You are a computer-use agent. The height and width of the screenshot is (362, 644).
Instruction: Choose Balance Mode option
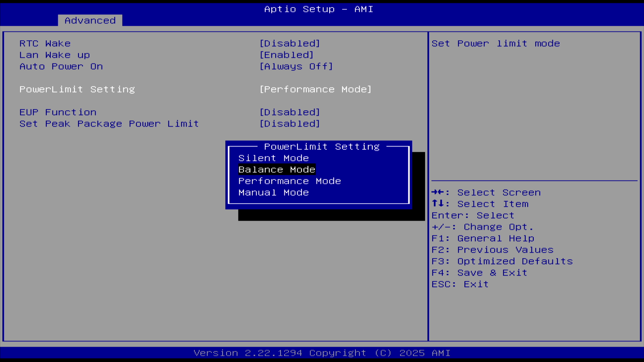pyautogui.click(x=277, y=170)
